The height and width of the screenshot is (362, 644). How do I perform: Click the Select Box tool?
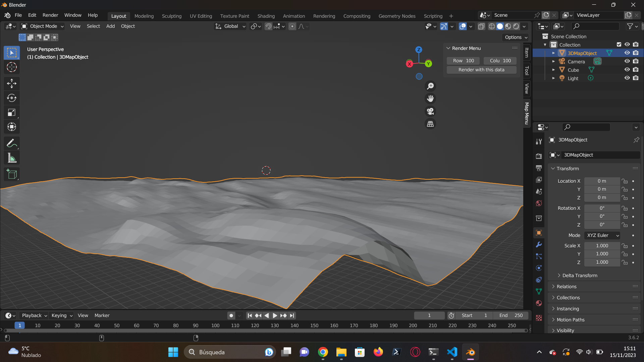click(12, 53)
